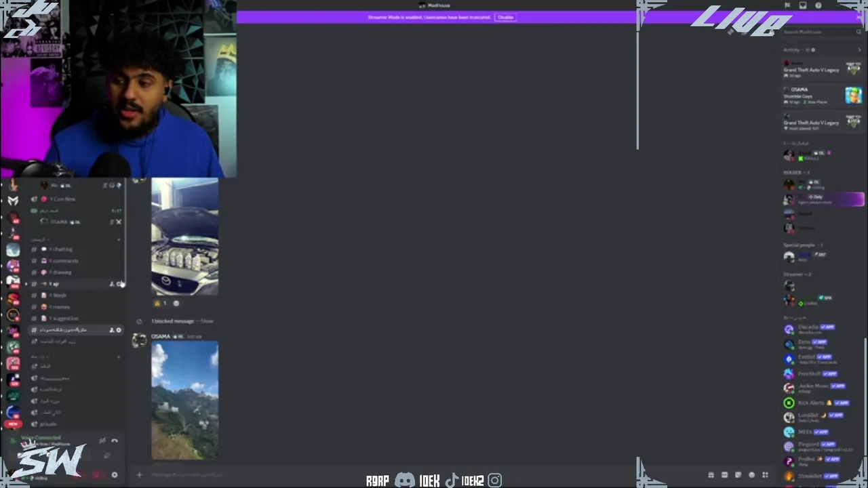Click plus beside the category above private
Screen dimensions: 868x488
(x=119, y=357)
